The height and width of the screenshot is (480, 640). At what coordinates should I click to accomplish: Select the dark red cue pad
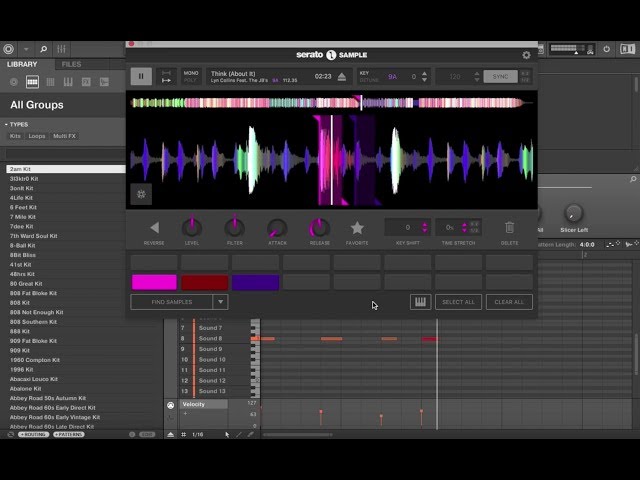coord(204,282)
